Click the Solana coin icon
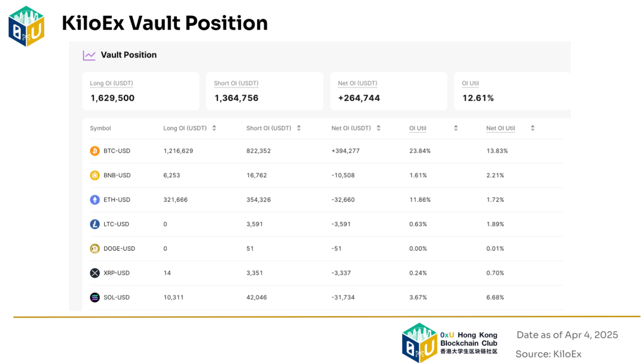644x363 pixels. coord(95,297)
